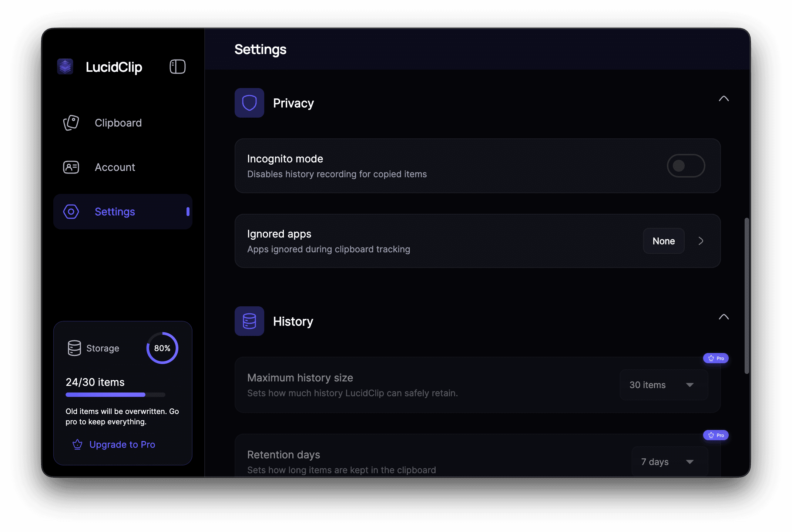Click the crown icon beside Upgrade to Pro
The image size is (792, 532).
[x=77, y=445]
